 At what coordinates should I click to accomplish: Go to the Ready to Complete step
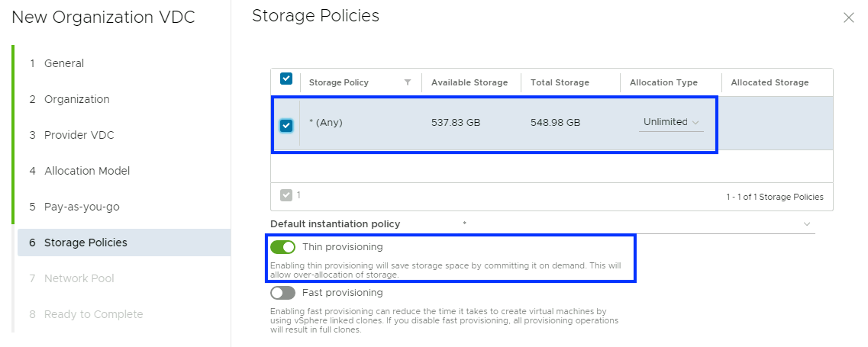tap(93, 314)
